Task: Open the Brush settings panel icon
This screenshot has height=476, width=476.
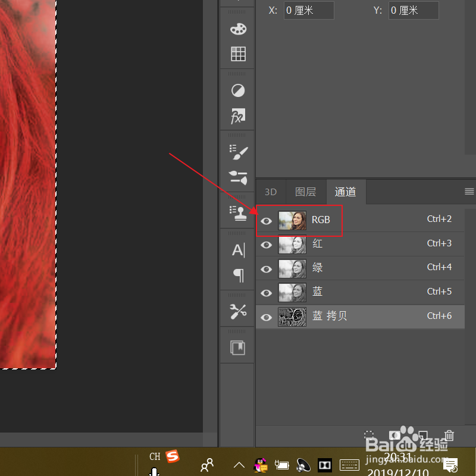Action: 239,152
